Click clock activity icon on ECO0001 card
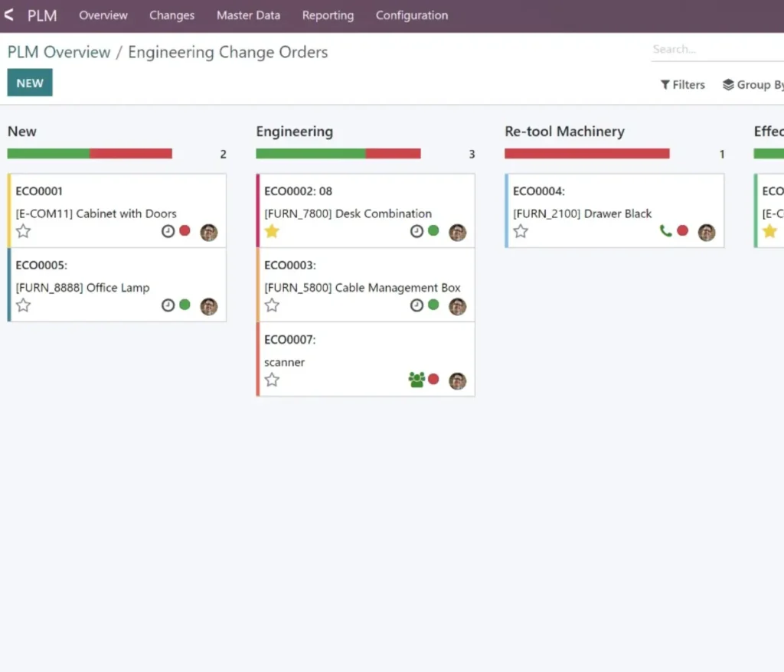 168,231
